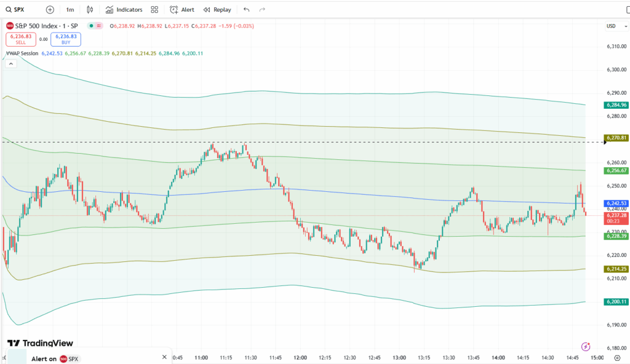Screen dimensions: 630x364
Task: Toggle the market status indicator pill
Action: tap(95, 26)
